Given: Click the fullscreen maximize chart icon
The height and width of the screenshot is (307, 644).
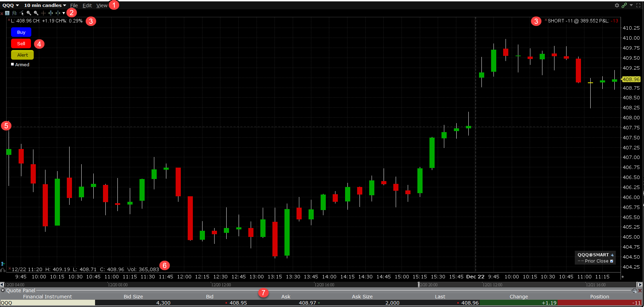Looking at the screenshot, I should point(638,5).
